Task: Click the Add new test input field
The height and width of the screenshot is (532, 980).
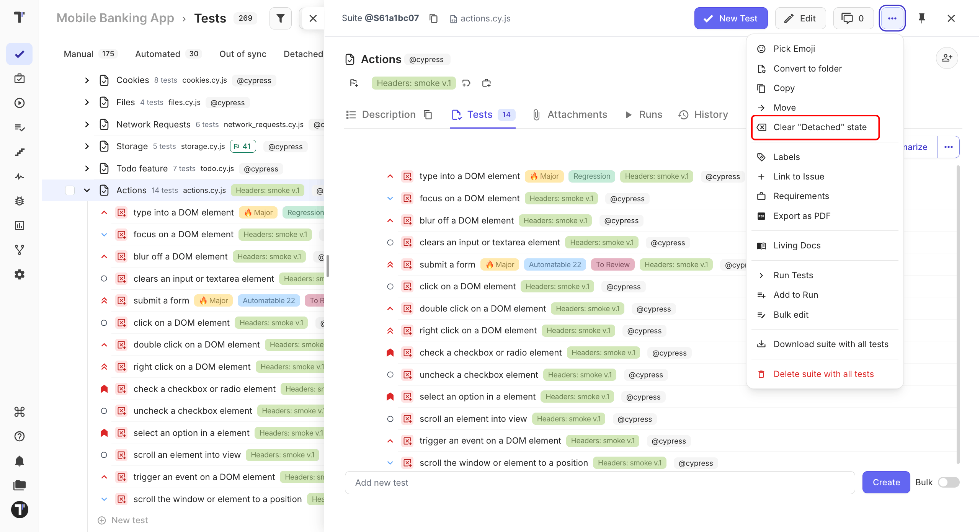Action: click(599, 483)
